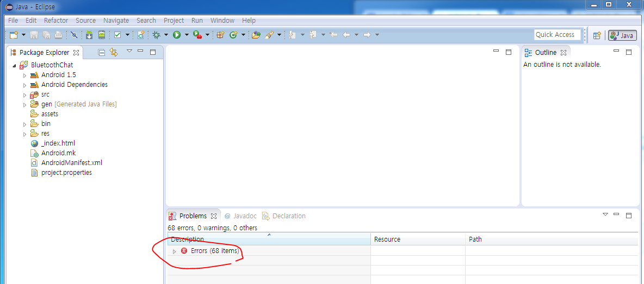Image resolution: width=644 pixels, height=284 pixels.
Task: Expand the Errors (68 items) row
Action: [x=174, y=251]
